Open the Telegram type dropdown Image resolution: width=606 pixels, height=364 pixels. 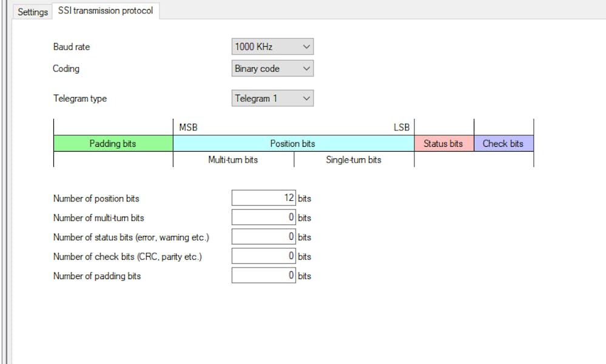pos(272,98)
